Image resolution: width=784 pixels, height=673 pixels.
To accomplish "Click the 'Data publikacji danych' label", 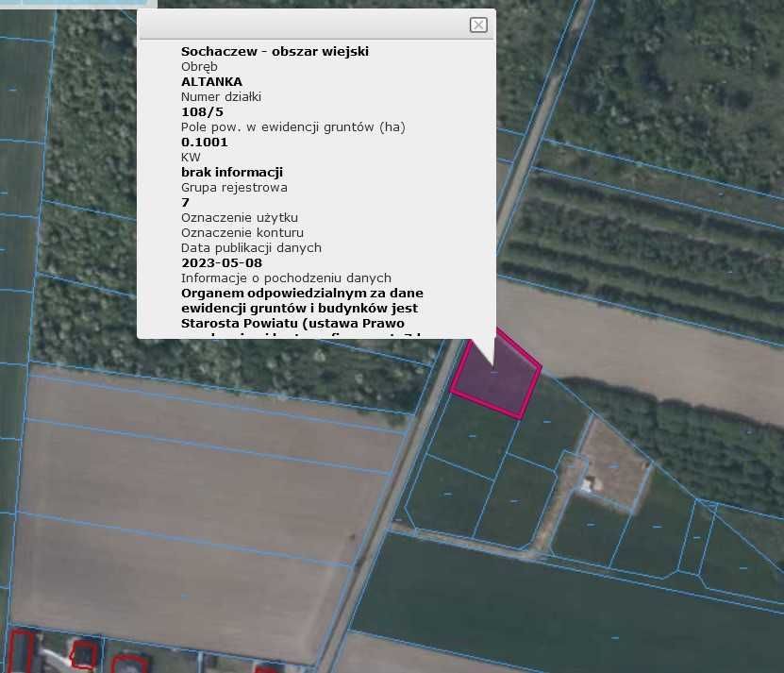I will point(251,247).
